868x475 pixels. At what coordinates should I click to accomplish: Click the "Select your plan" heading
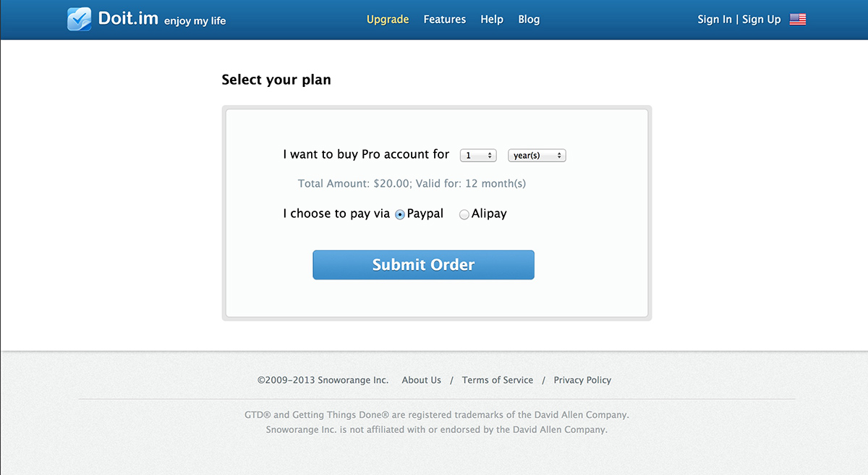pyautogui.click(x=276, y=80)
